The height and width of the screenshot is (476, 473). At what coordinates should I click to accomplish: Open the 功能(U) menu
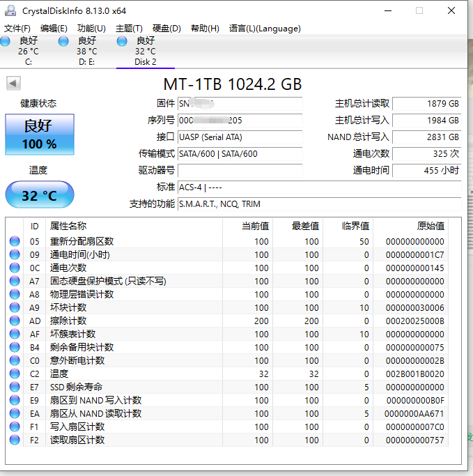coord(91,29)
